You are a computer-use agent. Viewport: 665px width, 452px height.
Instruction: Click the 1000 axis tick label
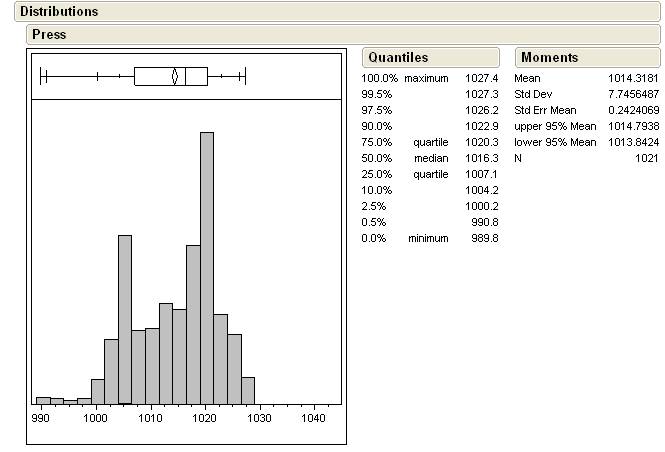coord(96,420)
